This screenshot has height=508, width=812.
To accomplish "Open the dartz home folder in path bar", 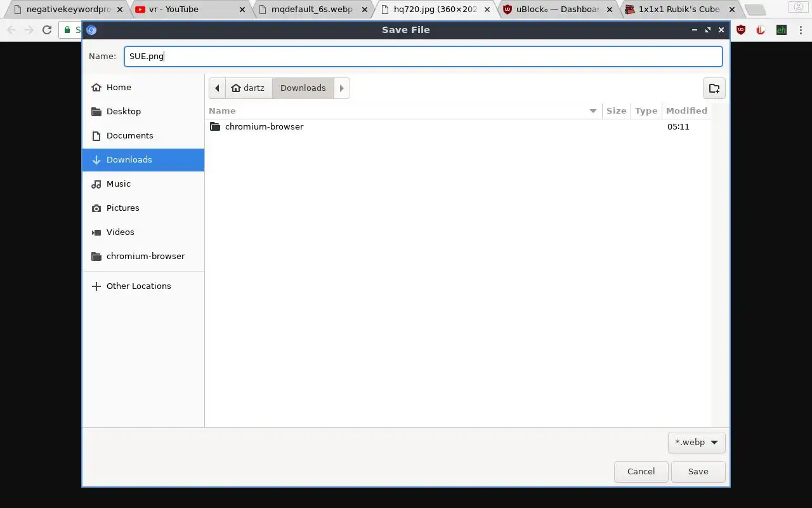I will pos(248,88).
